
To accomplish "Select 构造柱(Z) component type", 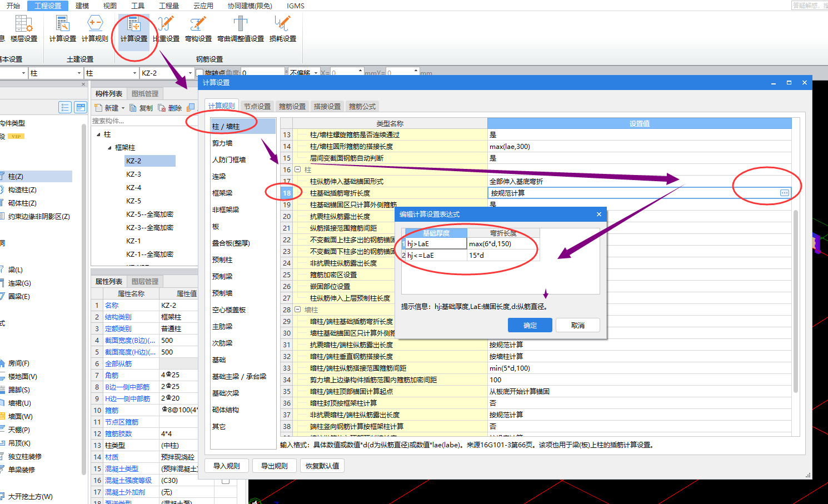I will click(22, 189).
